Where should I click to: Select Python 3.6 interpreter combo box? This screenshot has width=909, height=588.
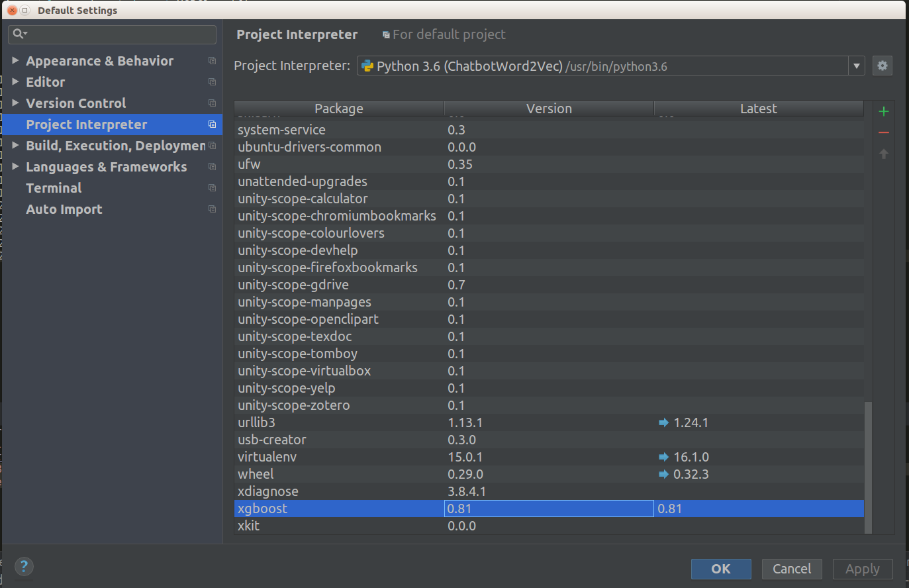(610, 66)
